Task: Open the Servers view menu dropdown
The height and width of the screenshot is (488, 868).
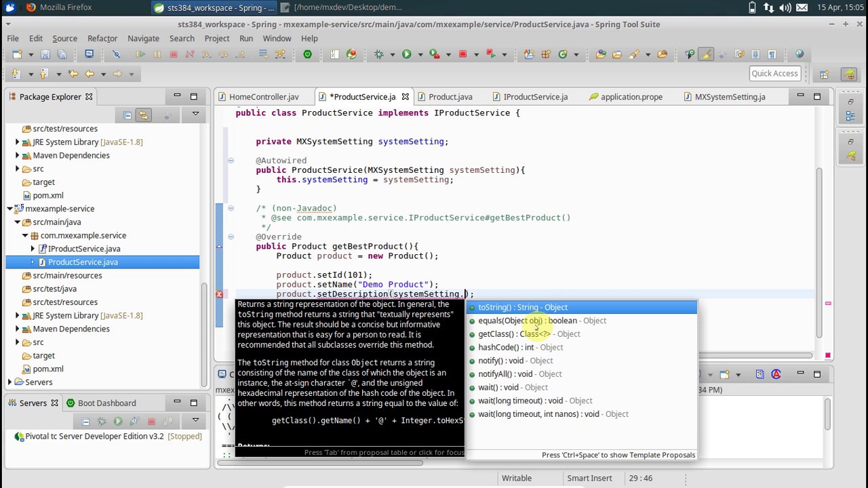Action: [195, 421]
